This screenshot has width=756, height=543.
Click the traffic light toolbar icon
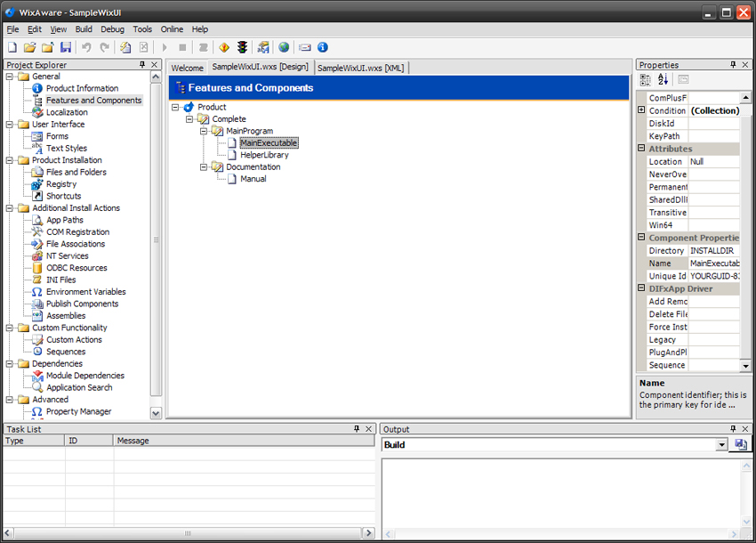click(243, 47)
